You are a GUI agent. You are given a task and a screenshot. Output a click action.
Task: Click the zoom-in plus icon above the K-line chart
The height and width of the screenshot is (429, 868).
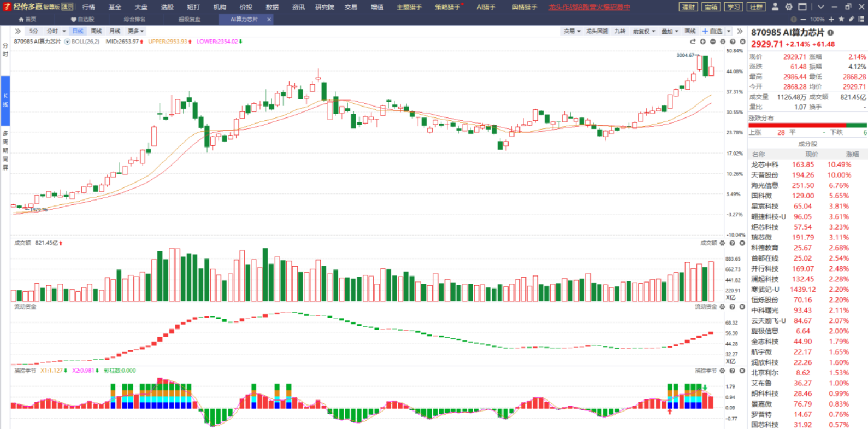point(703,42)
